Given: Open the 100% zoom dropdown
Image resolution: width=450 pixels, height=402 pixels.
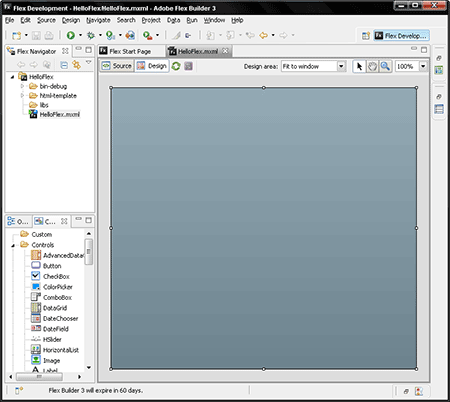Looking at the screenshot, I should click(423, 66).
